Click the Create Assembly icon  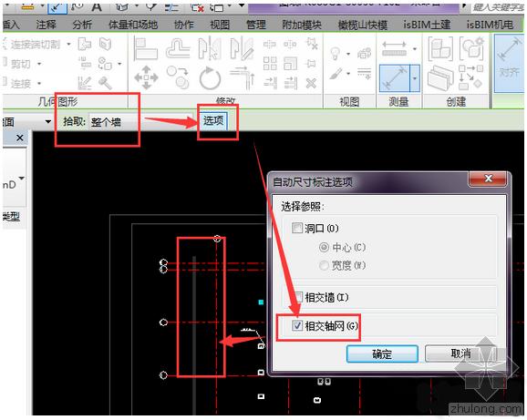click(440, 49)
